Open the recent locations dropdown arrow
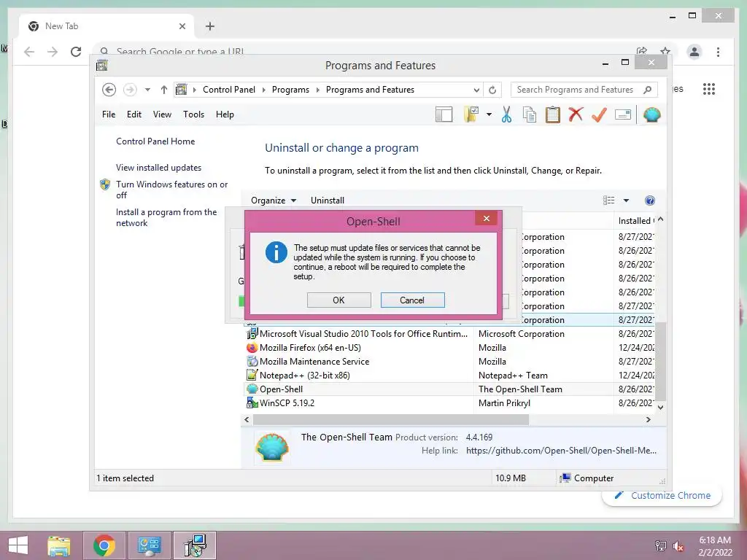Viewport: 747px width, 560px height. [x=147, y=90]
